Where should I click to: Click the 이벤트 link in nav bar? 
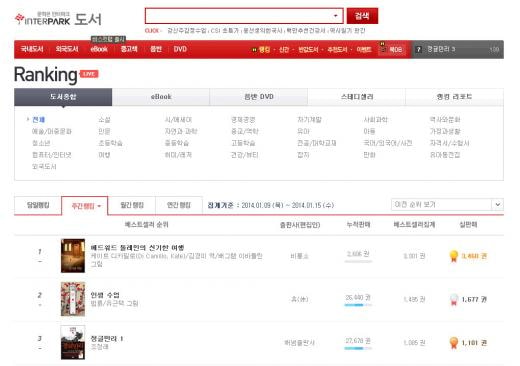click(364, 50)
